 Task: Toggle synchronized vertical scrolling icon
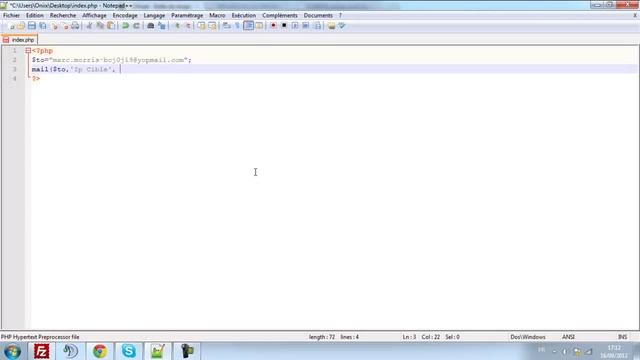tap(202, 26)
